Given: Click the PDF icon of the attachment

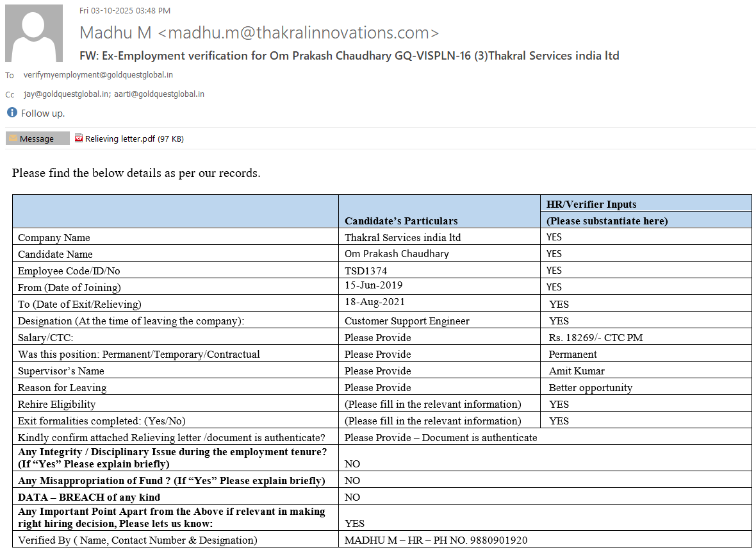Looking at the screenshot, I should tap(79, 138).
